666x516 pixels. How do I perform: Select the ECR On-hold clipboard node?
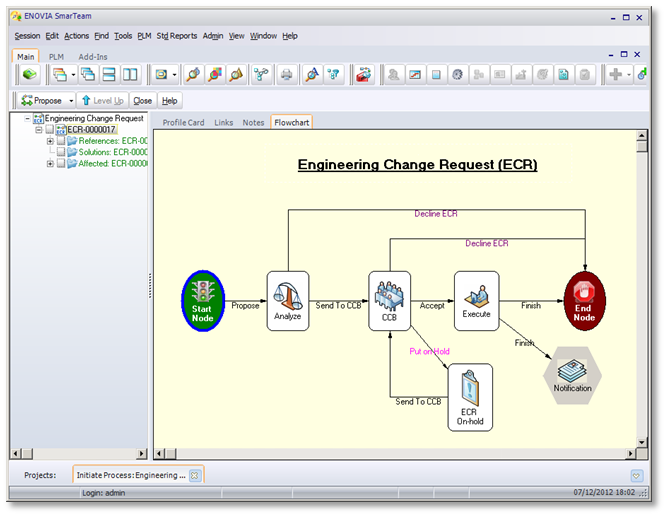[x=470, y=396]
